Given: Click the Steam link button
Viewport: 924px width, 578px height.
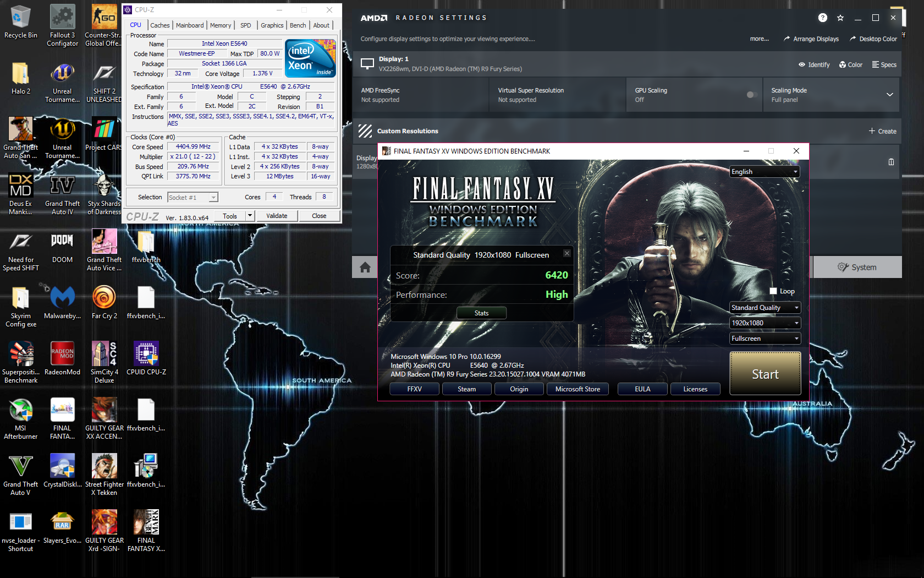Looking at the screenshot, I should tap(466, 389).
